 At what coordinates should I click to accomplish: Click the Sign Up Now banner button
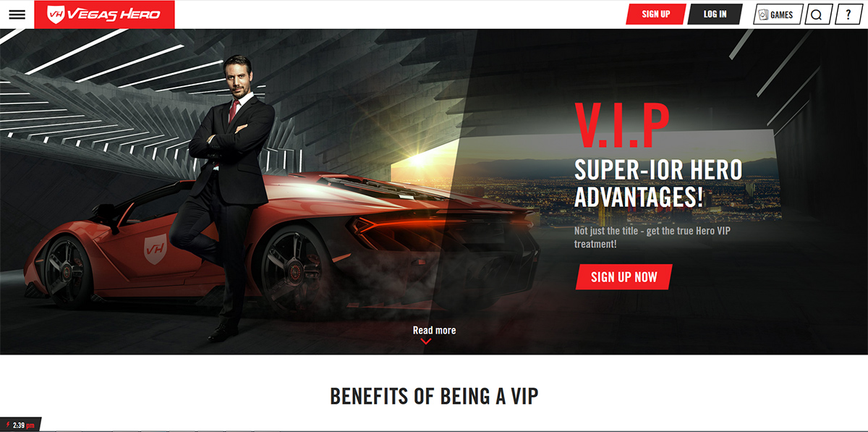pos(624,277)
